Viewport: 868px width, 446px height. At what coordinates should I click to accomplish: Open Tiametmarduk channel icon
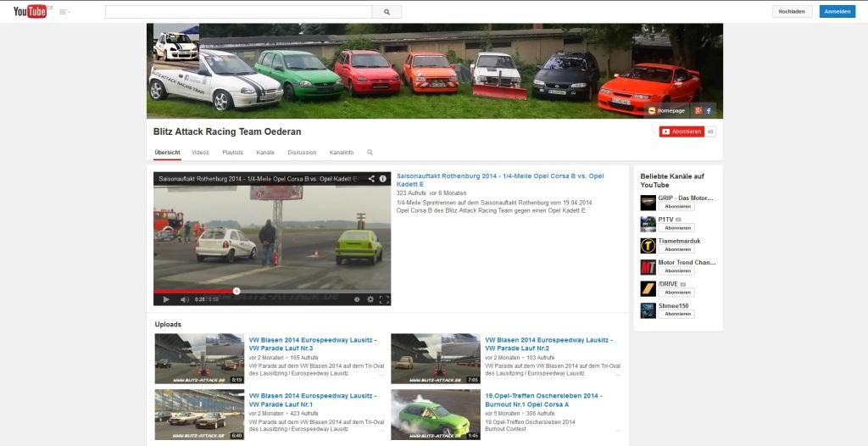648,246
